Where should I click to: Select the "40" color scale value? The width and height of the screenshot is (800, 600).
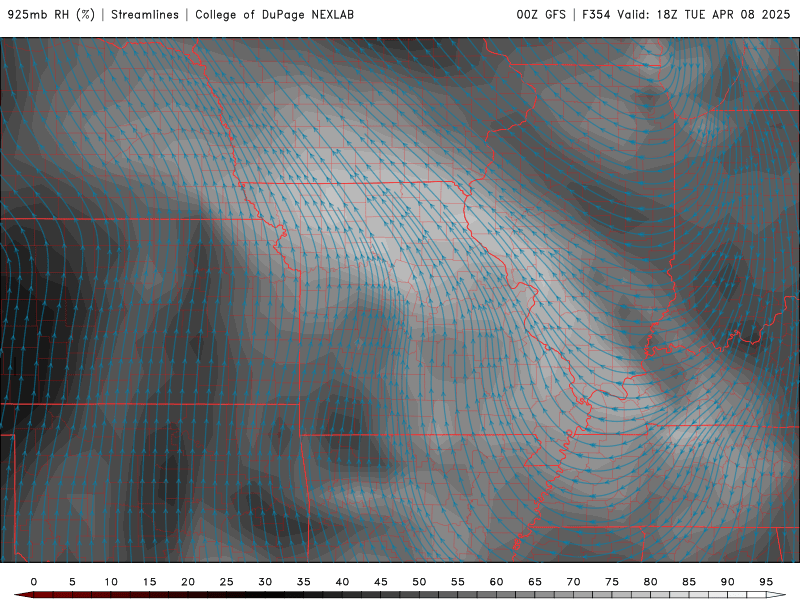point(342,582)
